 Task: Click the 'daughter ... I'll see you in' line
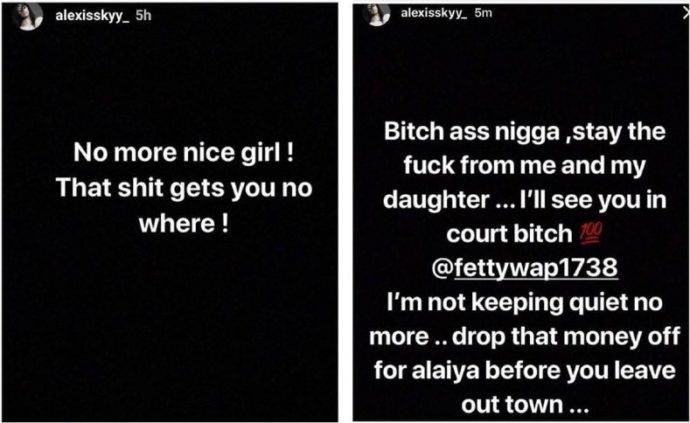click(525, 200)
